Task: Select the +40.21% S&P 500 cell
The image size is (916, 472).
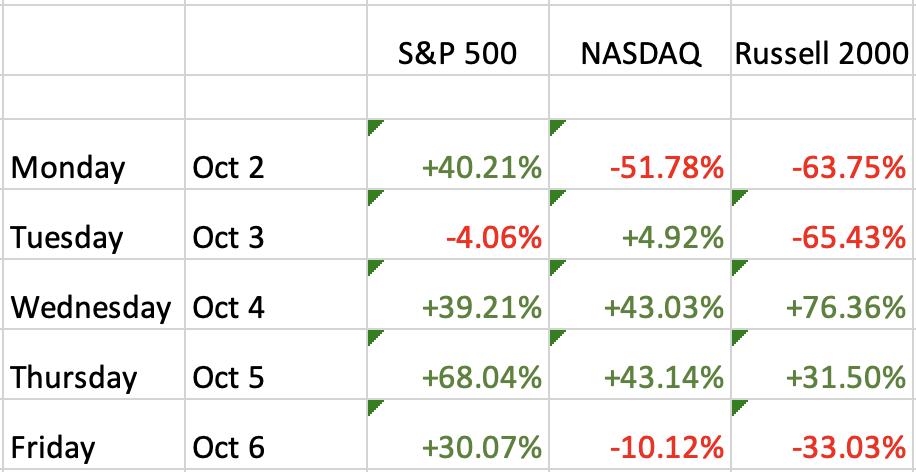Action: 458,154
